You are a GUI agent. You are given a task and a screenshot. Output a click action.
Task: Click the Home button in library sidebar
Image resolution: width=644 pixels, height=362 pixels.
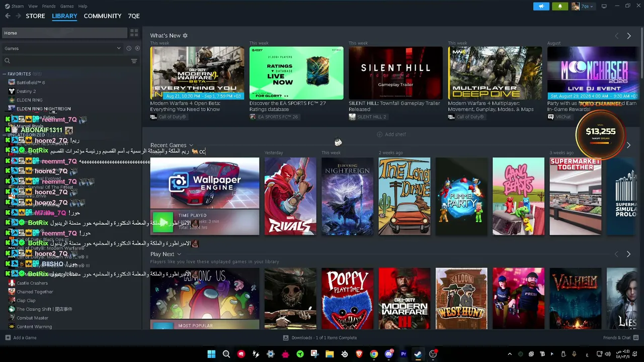coord(64,33)
